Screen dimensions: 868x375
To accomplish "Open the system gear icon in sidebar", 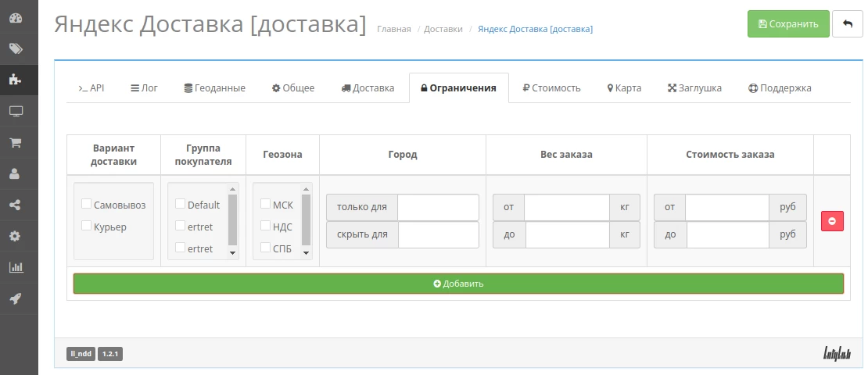I will pos(15,236).
